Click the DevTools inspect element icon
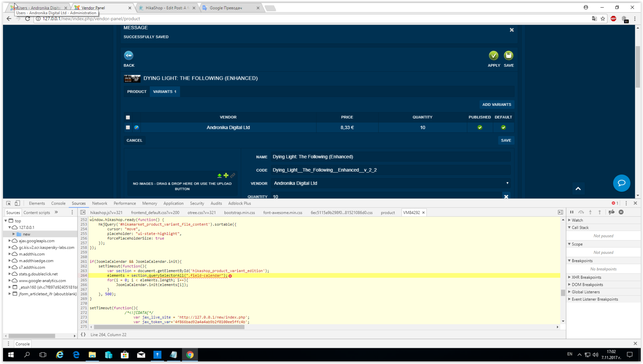Screen dimensions: 643x364 click(8, 203)
